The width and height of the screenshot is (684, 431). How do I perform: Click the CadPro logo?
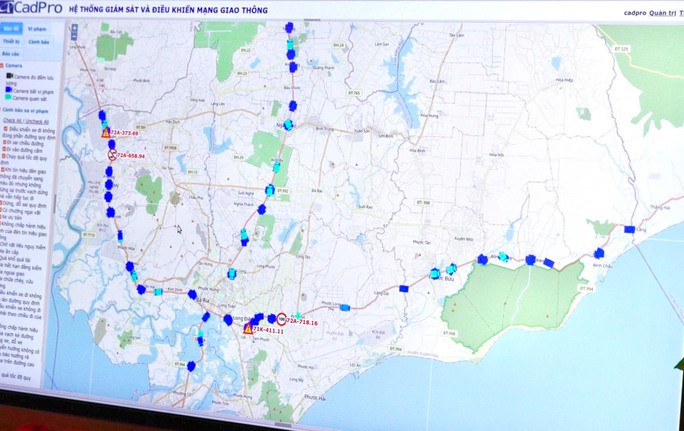[x=32, y=9]
